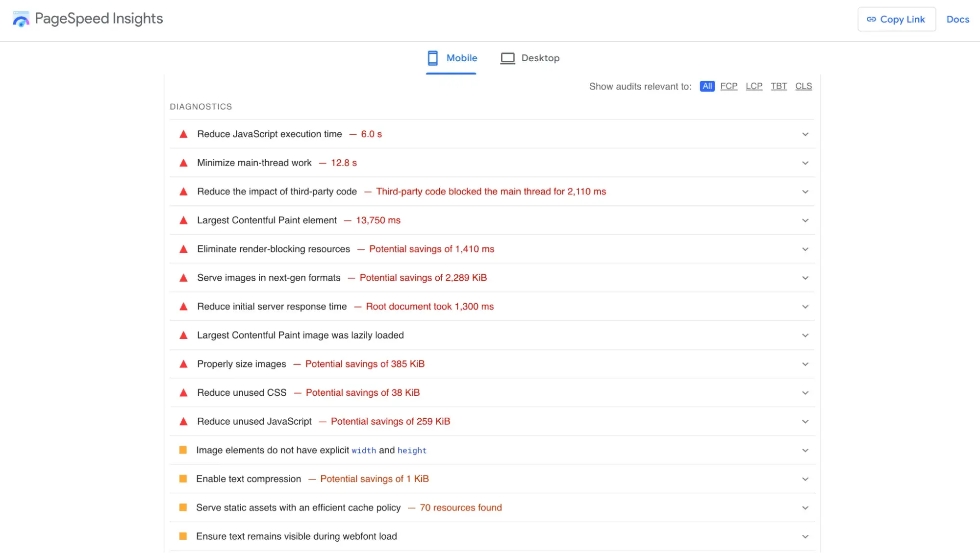Click the red triangle beside Reduce JavaScript execution time

pos(183,134)
